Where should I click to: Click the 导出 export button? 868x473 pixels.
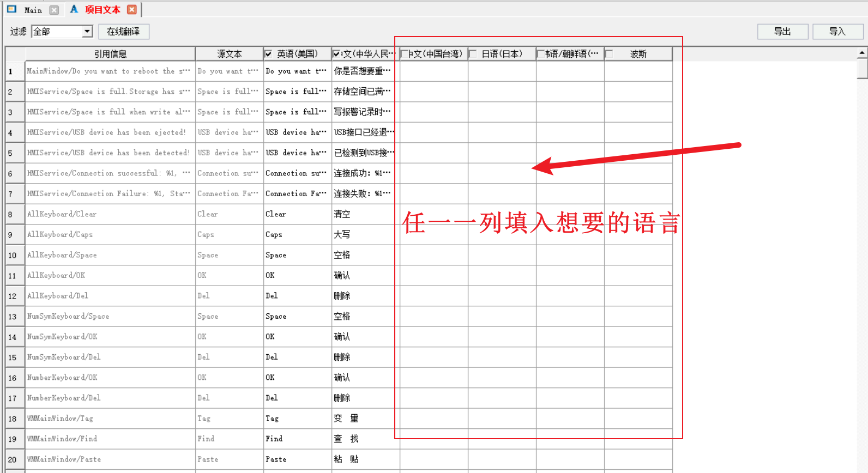click(782, 32)
